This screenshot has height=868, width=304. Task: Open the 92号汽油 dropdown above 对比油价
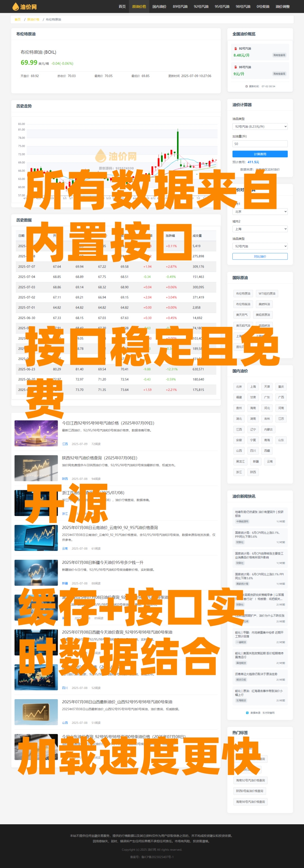[x=260, y=246]
